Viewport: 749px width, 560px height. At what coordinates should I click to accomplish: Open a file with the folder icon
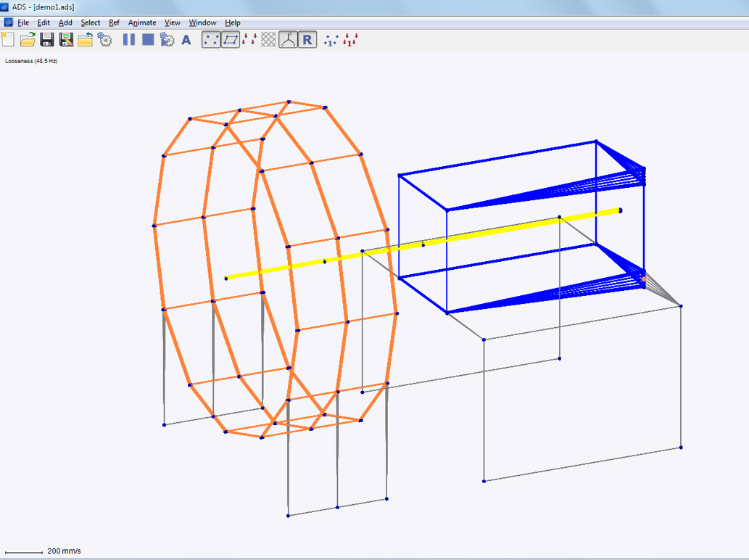[x=28, y=40]
